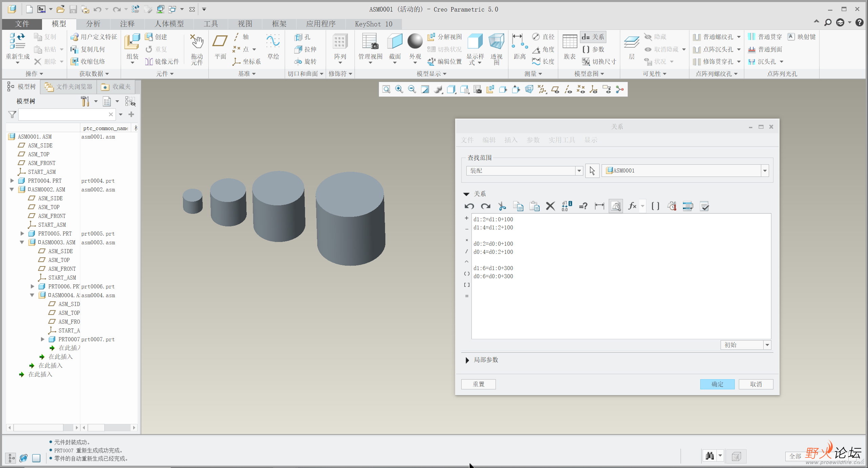This screenshot has height=468, width=868.
Task: Click scissors cut icon in relations dialog
Action: 502,206
